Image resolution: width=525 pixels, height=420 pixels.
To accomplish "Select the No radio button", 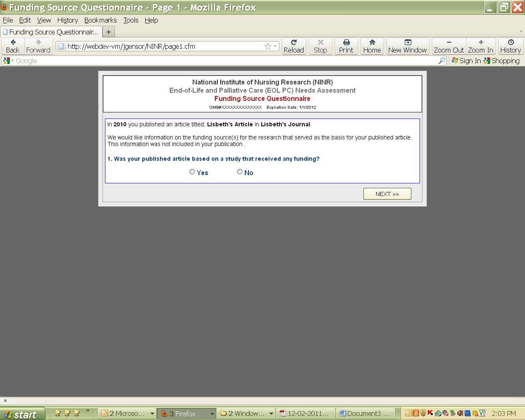I will [240, 172].
